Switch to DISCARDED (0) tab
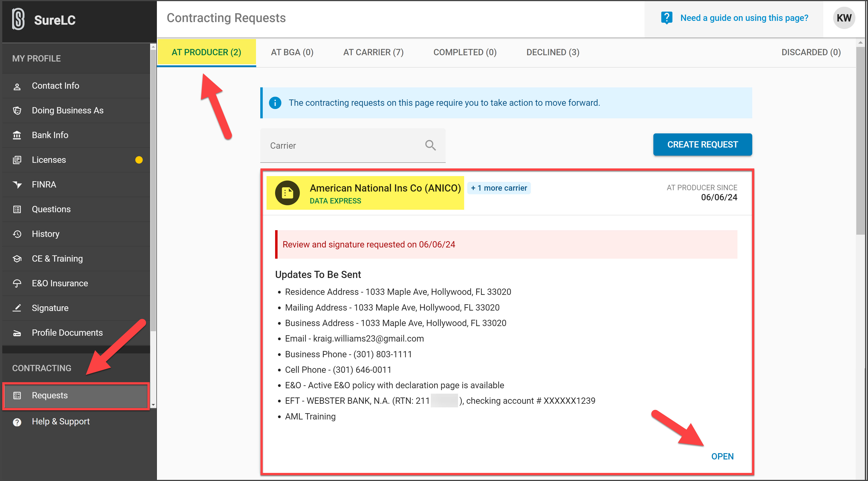This screenshot has width=868, height=481. pos(811,53)
